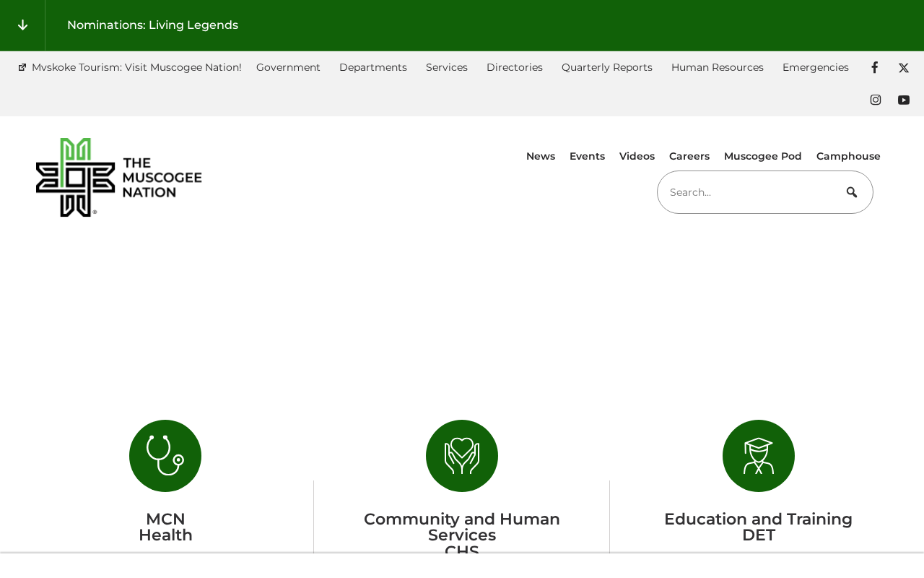
Task: Click the YouTube icon
Action: (x=903, y=100)
